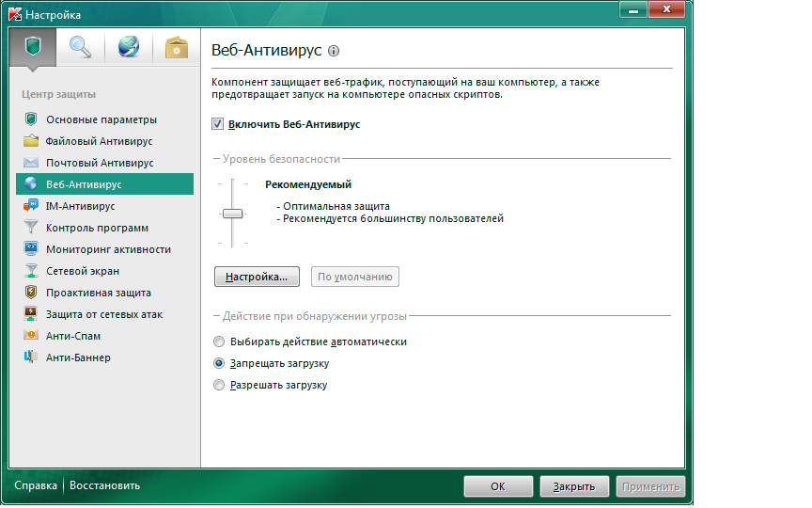Click the По умолчанию button
The width and height of the screenshot is (812, 508).
tap(354, 277)
